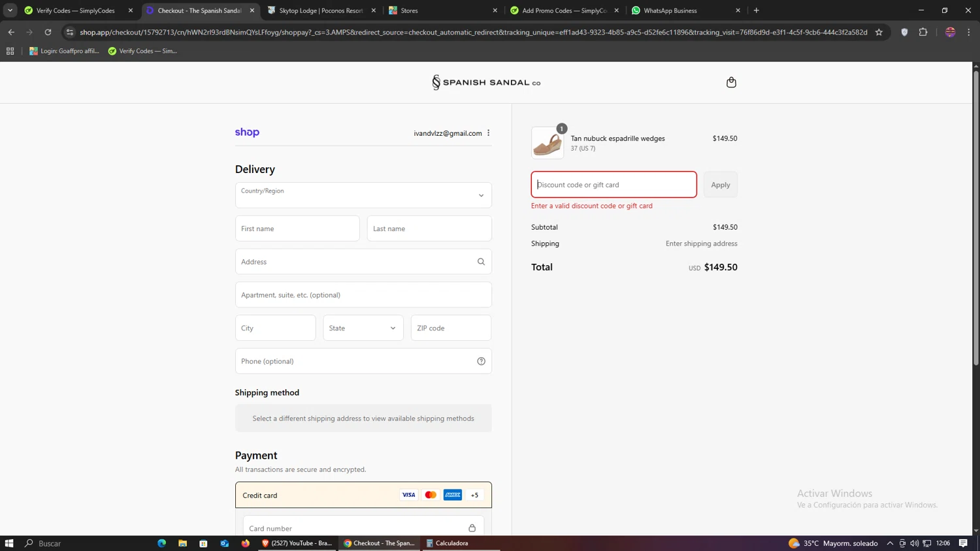Expand the Country/Region dropdown
980x551 pixels.
(363, 195)
